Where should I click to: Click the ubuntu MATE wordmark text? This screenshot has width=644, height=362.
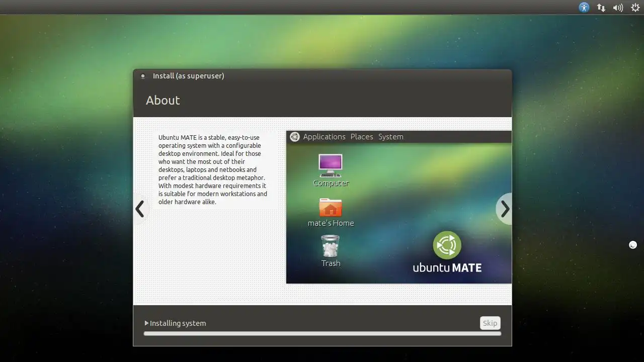pos(447,268)
